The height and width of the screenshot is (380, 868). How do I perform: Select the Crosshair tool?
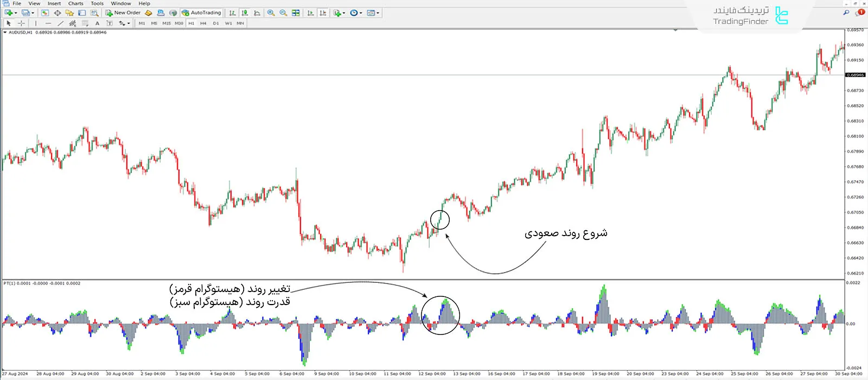pos(21,23)
